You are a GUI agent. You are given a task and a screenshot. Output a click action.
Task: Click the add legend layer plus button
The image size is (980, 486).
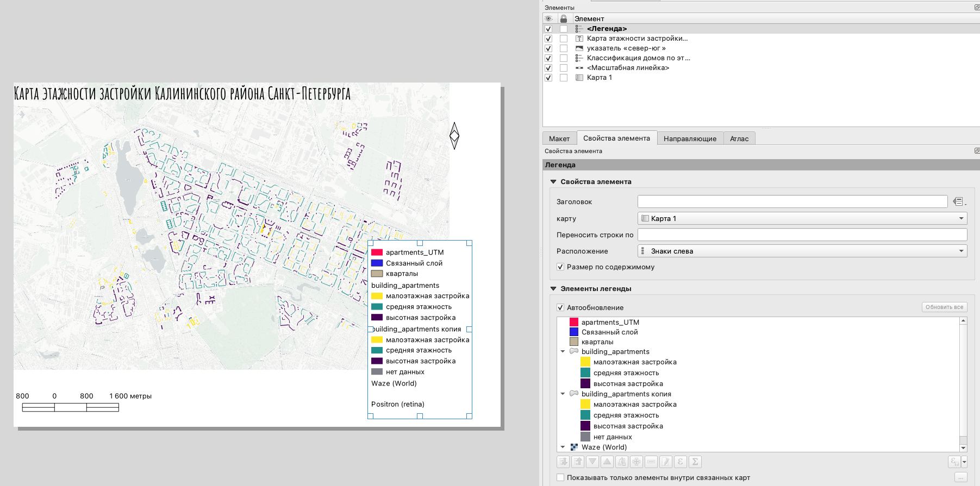coord(636,462)
